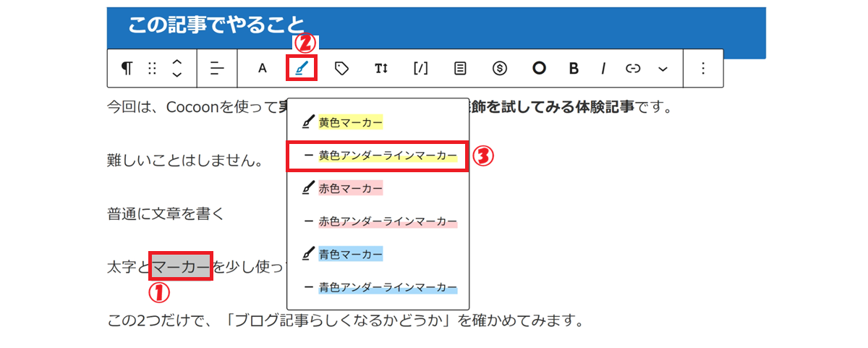868x348 pixels.
Task: Move the block up with the up arrow
Action: (176, 61)
